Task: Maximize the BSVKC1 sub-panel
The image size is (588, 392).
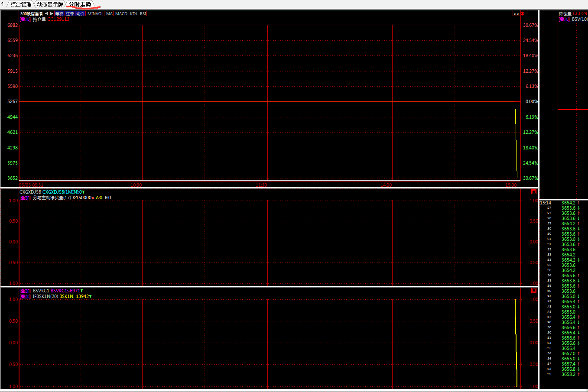Action: point(534,290)
